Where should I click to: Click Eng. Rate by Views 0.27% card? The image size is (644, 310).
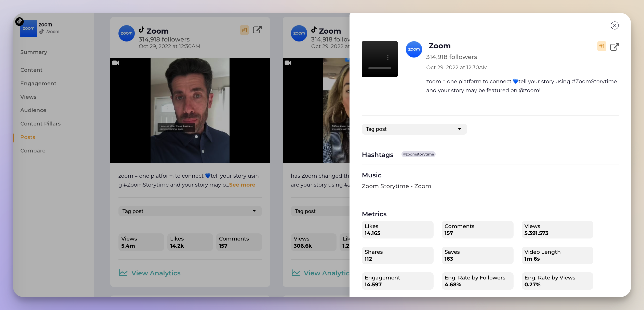coord(557,281)
